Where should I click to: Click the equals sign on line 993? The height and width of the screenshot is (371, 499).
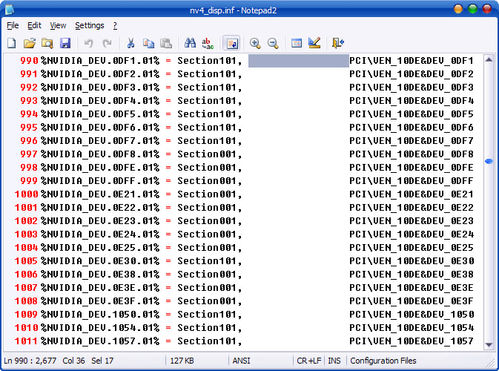coord(168,101)
